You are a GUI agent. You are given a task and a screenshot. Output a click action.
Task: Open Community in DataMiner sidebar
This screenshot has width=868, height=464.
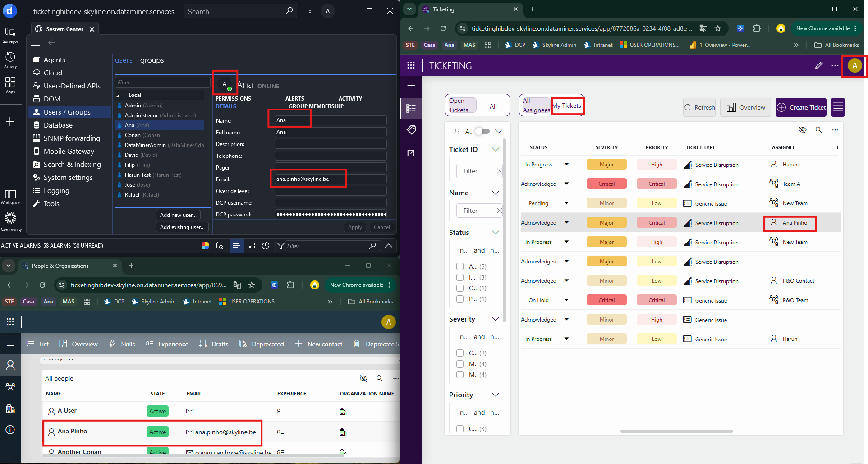tap(11, 222)
